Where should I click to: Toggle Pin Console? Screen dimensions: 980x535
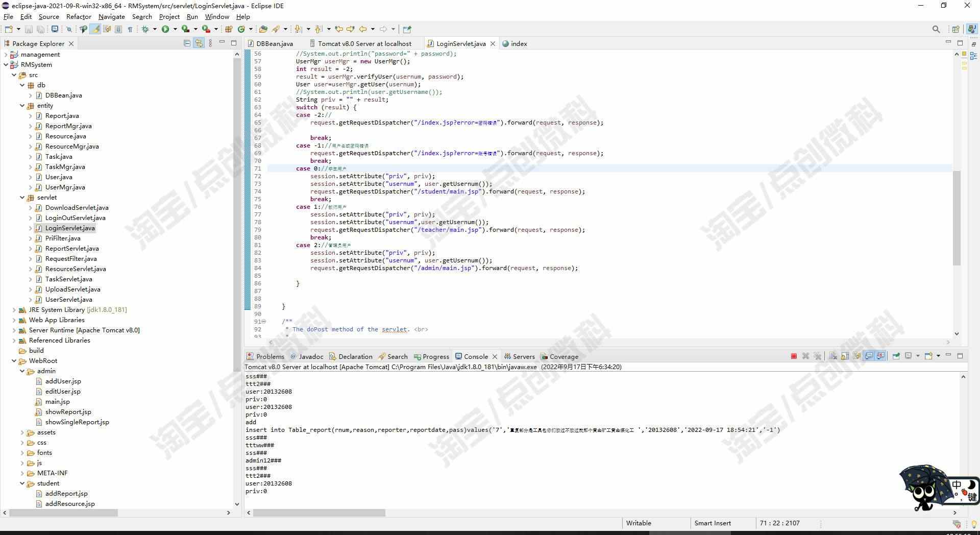[x=896, y=356]
